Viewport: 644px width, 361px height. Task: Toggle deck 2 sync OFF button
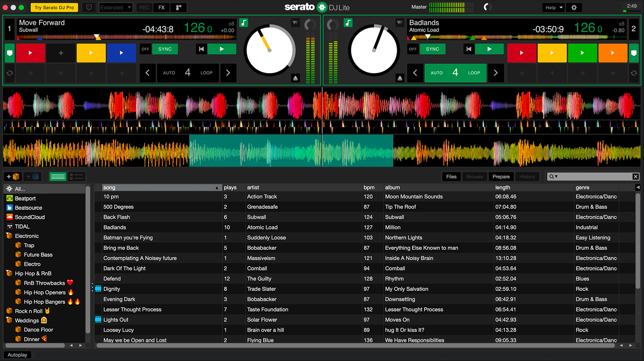(413, 49)
